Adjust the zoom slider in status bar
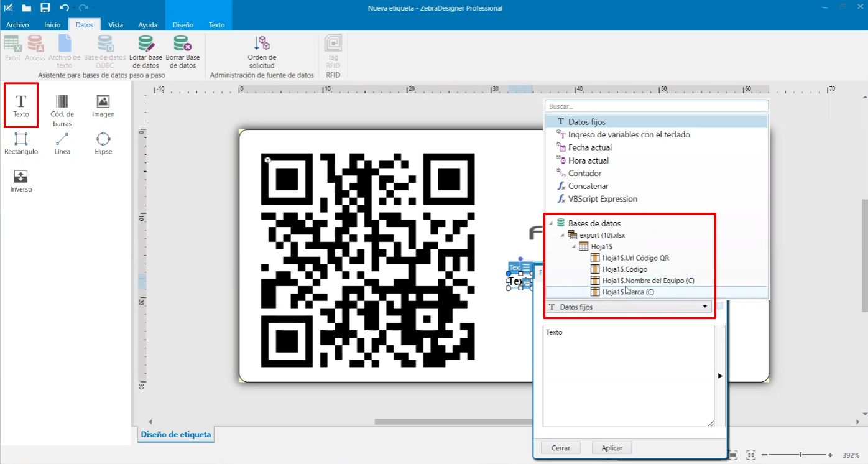Image resolution: width=868 pixels, height=464 pixels. tap(800, 455)
